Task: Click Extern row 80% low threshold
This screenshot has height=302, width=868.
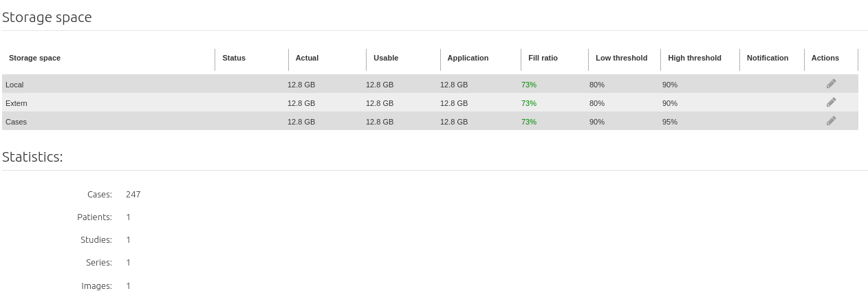Action: [597, 103]
